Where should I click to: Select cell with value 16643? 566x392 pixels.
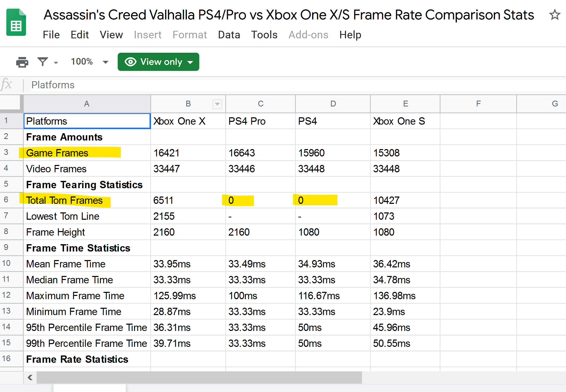click(260, 153)
